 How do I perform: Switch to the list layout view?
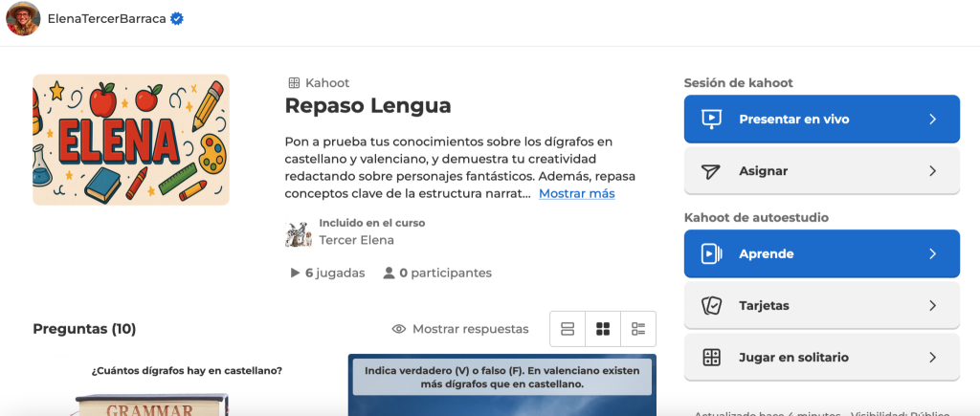[x=568, y=329]
